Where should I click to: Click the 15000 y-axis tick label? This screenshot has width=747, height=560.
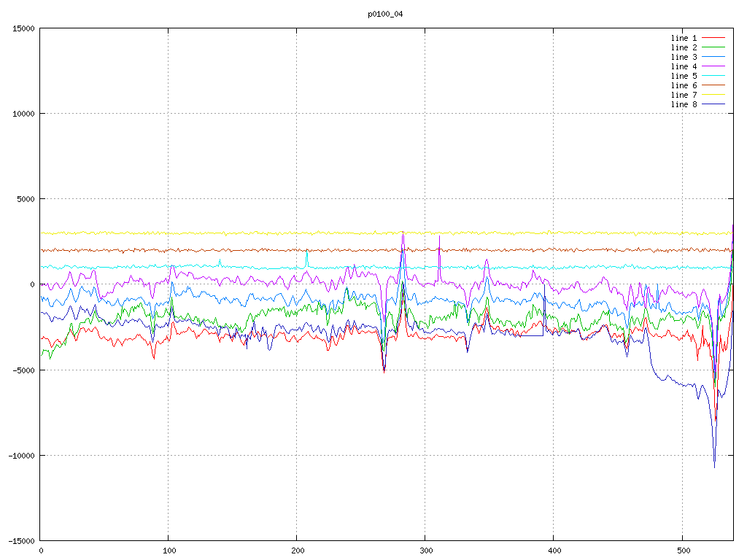tap(23, 28)
